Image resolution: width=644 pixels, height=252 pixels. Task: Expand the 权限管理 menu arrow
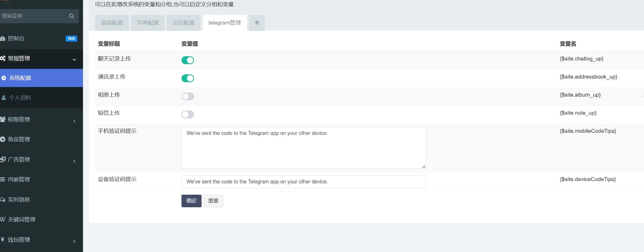point(74,121)
